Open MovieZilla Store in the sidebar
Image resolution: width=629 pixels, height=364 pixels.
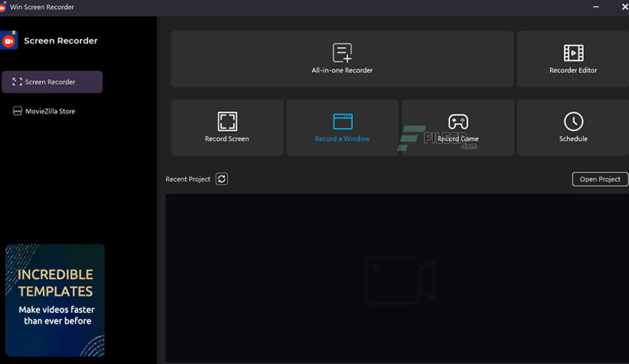[44, 111]
